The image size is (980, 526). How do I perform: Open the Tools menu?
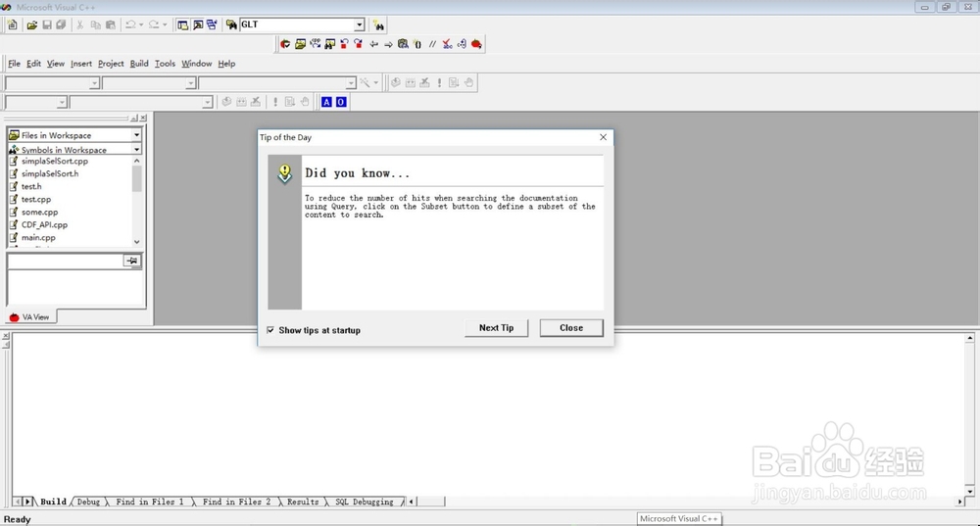[165, 63]
